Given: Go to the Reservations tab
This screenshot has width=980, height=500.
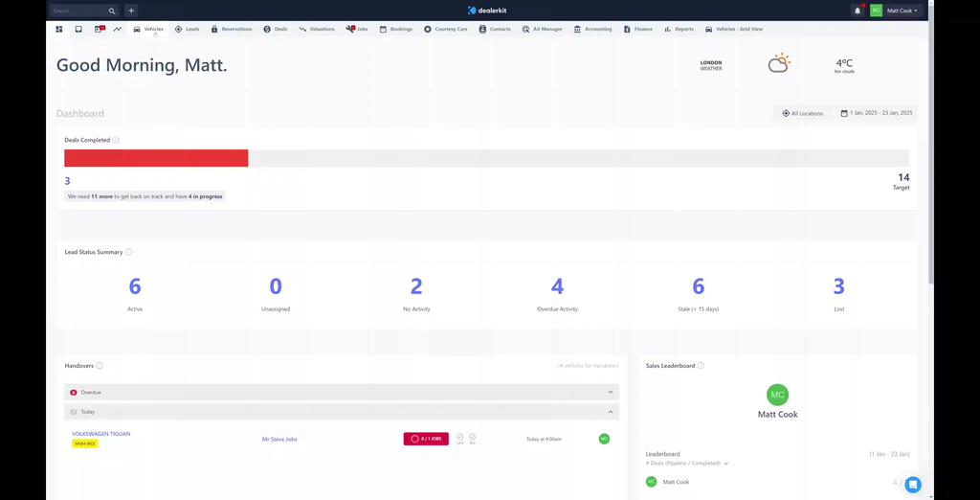Looking at the screenshot, I should (231, 30).
